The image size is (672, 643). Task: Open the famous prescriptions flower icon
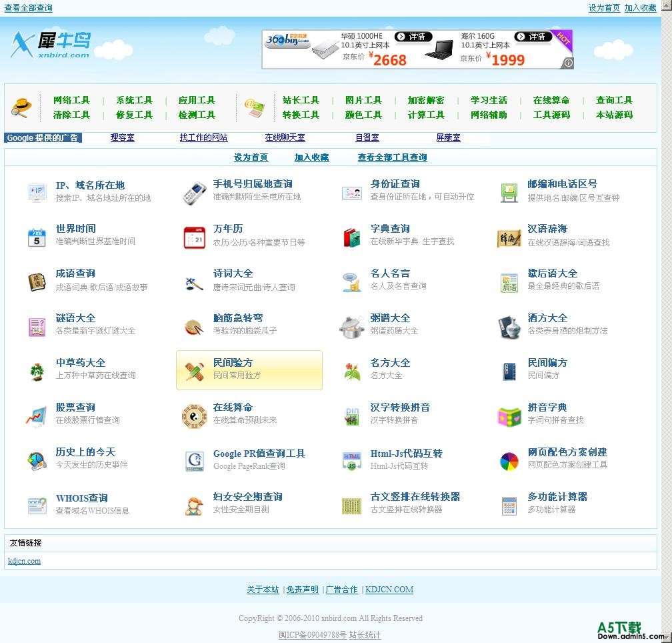[351, 372]
